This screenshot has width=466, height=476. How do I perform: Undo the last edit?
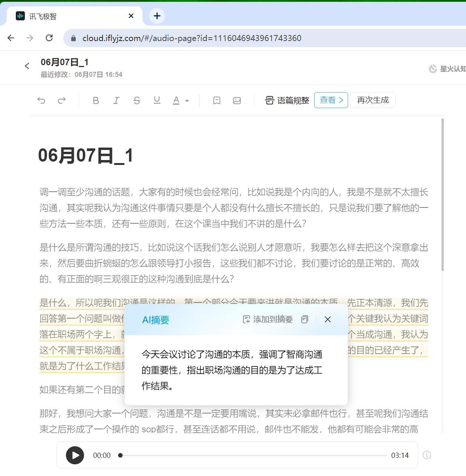[41, 100]
